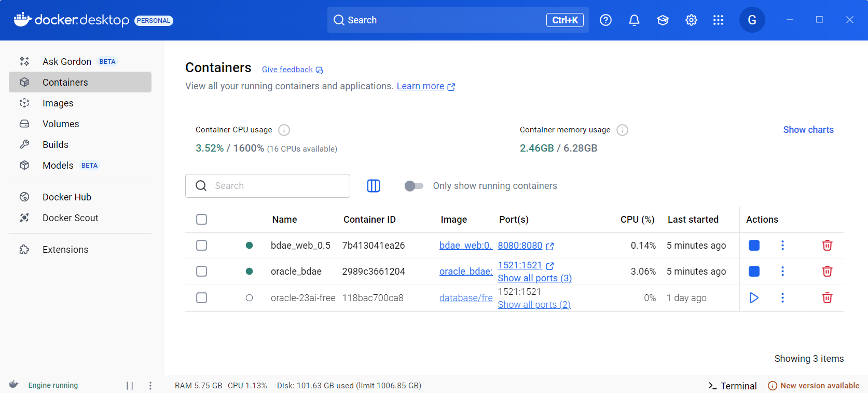Check the box for the bdae_web_0.5 row
Viewport: 868px width, 393px height.
[202, 246]
